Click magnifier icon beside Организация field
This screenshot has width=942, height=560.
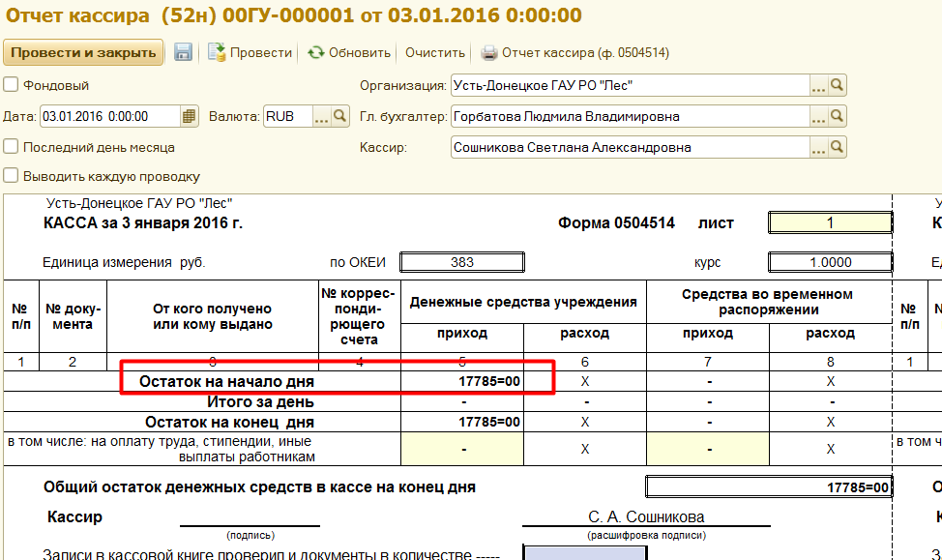[x=838, y=86]
